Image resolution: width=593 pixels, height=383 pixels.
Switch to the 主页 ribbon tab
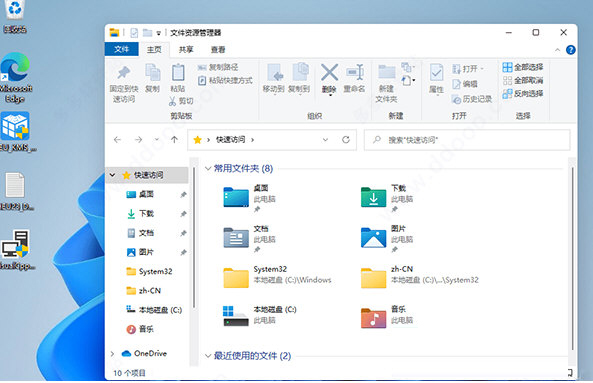[154, 50]
